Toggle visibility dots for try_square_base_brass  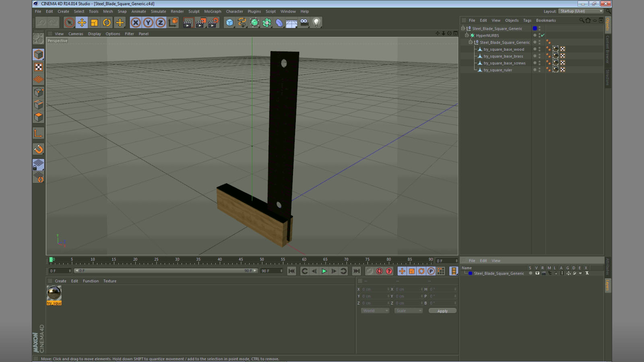point(539,56)
